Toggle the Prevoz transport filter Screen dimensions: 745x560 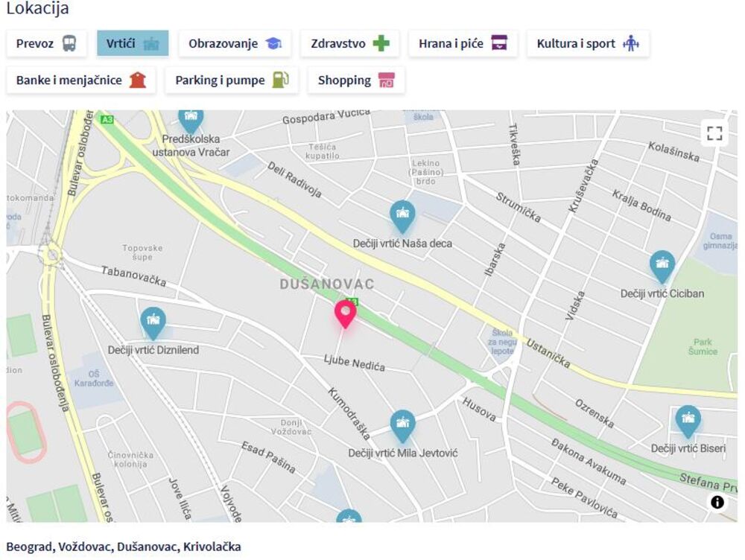[46, 44]
